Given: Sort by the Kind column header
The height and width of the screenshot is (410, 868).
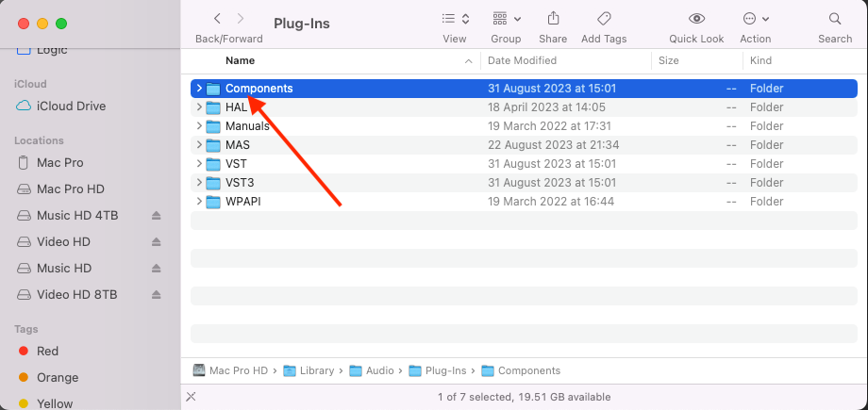Looking at the screenshot, I should pos(760,61).
